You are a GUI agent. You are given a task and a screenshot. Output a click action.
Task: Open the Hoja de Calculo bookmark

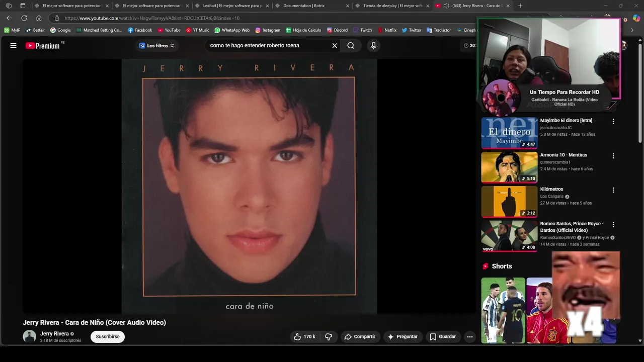coord(303,30)
